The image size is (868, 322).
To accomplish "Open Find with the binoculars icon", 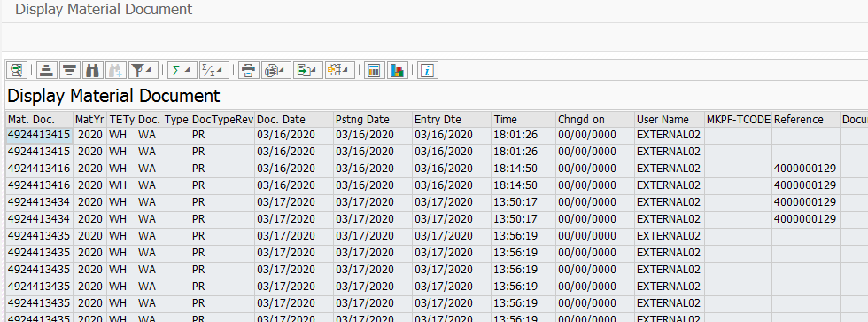I will click(x=92, y=70).
